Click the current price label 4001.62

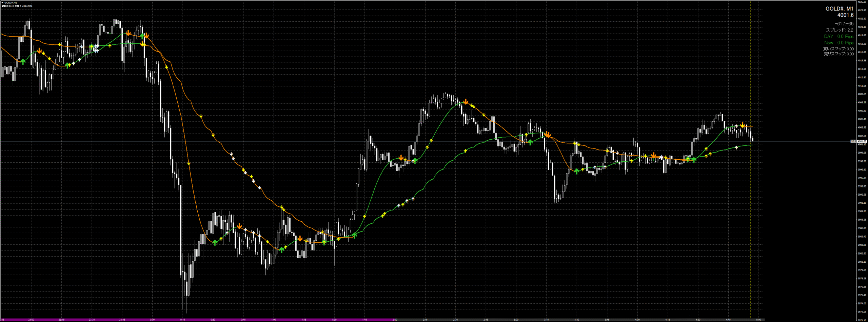pos(862,141)
